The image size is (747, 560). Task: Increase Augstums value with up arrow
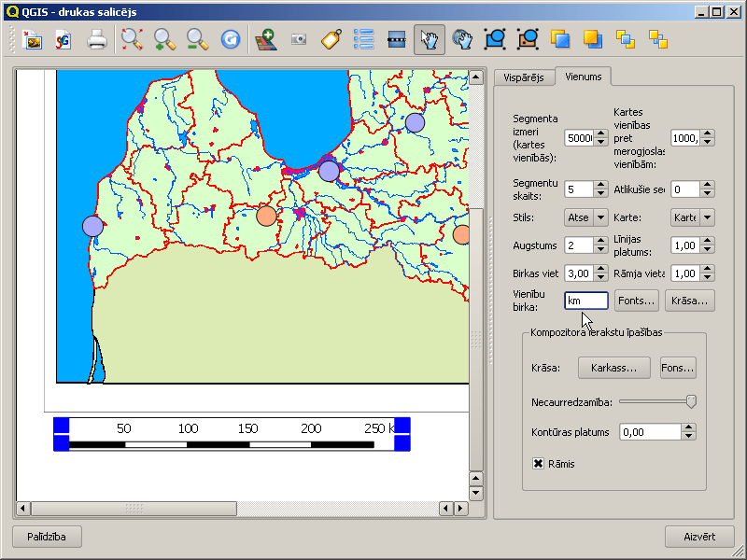coord(601,241)
